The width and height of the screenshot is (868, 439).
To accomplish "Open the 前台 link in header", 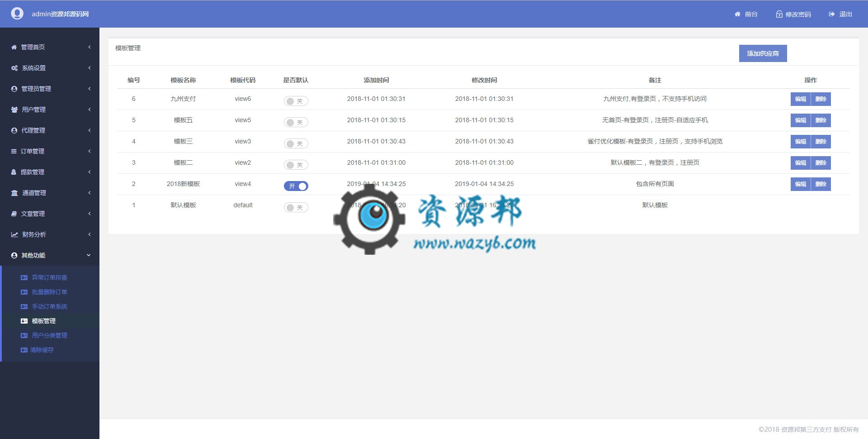I will [751, 14].
